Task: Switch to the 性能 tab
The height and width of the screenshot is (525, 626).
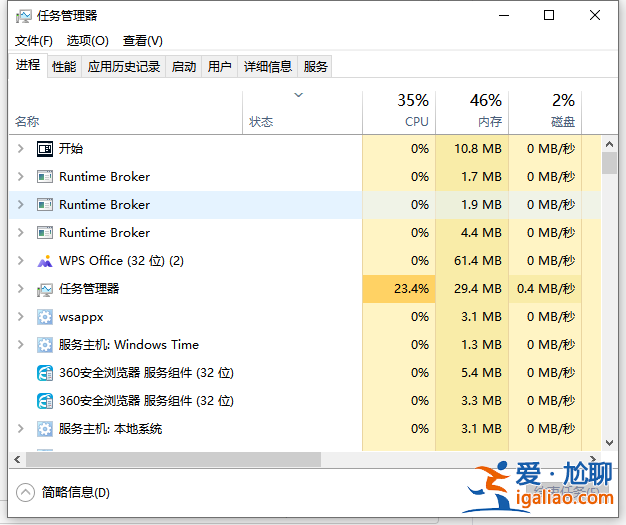Action: [x=64, y=66]
